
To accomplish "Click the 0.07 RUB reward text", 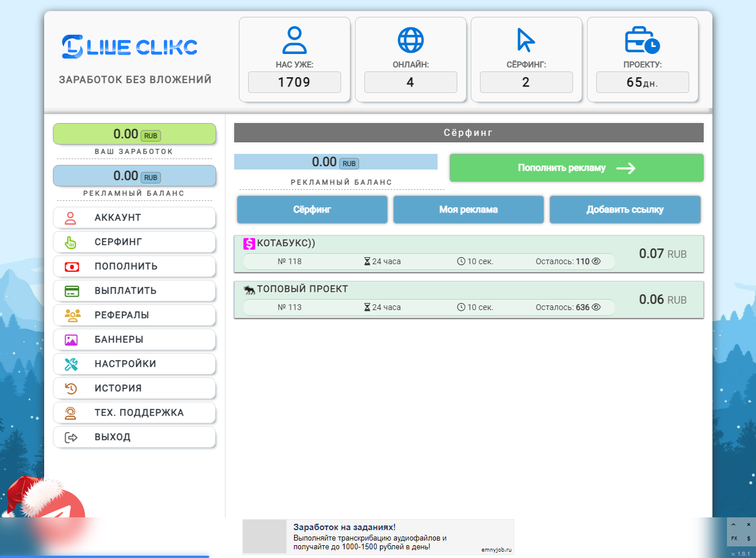I will click(x=663, y=254).
